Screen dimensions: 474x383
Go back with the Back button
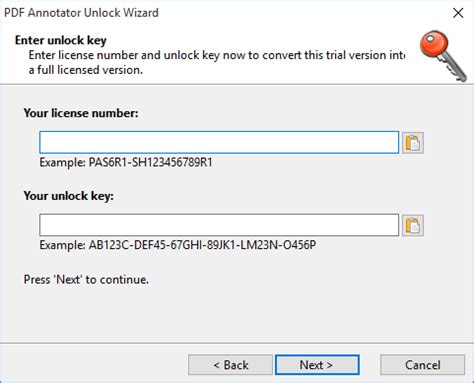tap(230, 365)
